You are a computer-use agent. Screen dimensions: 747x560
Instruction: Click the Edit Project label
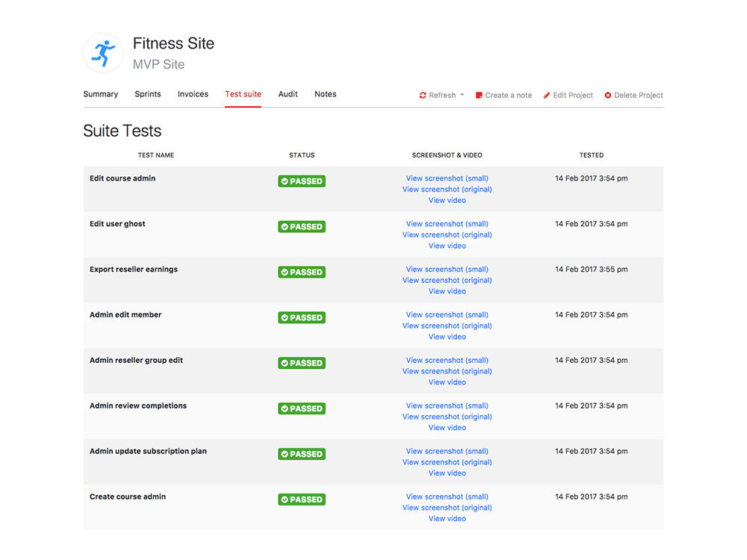tap(573, 96)
